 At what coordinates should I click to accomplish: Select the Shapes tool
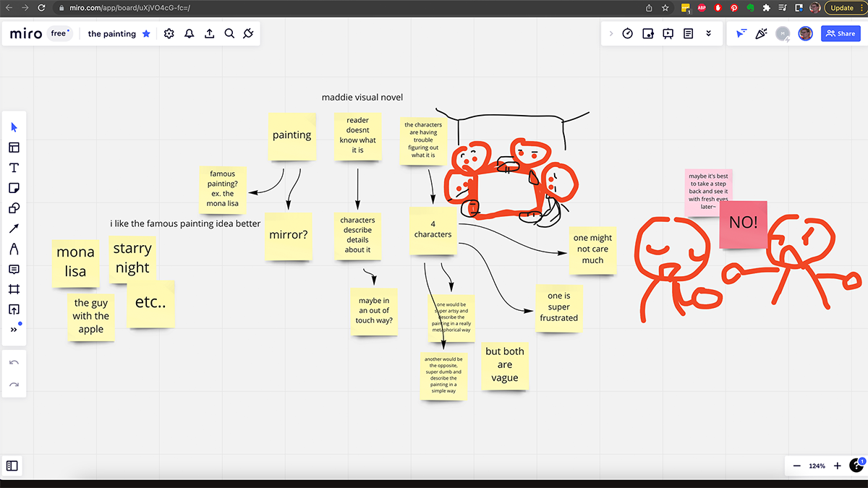tap(14, 208)
